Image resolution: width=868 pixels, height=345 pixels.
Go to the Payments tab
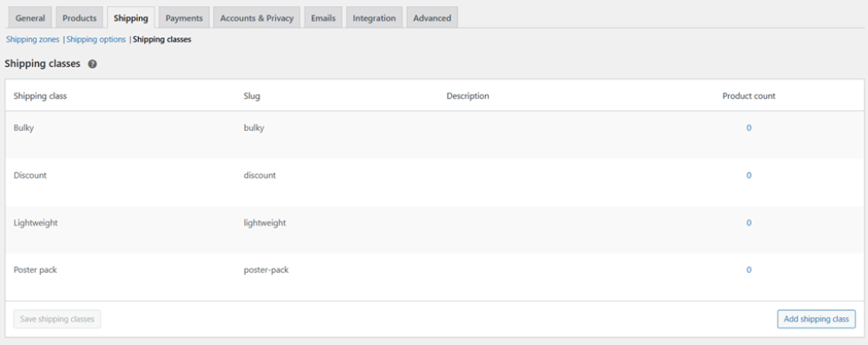click(184, 17)
